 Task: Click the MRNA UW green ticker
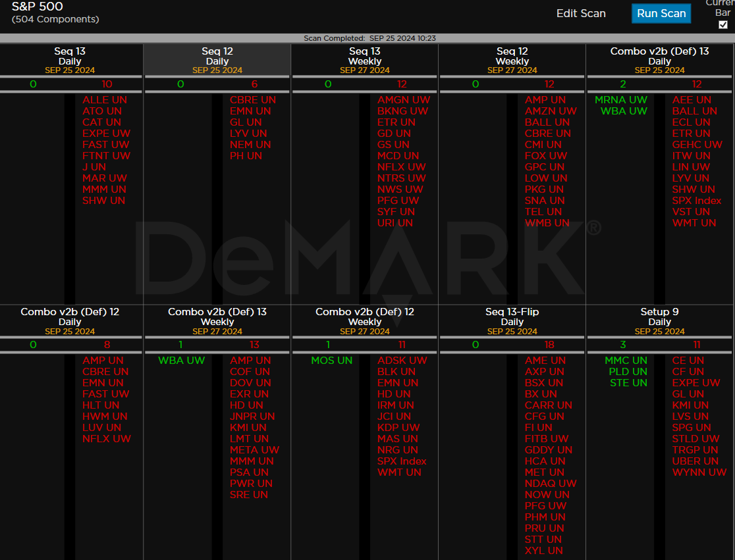(620, 100)
